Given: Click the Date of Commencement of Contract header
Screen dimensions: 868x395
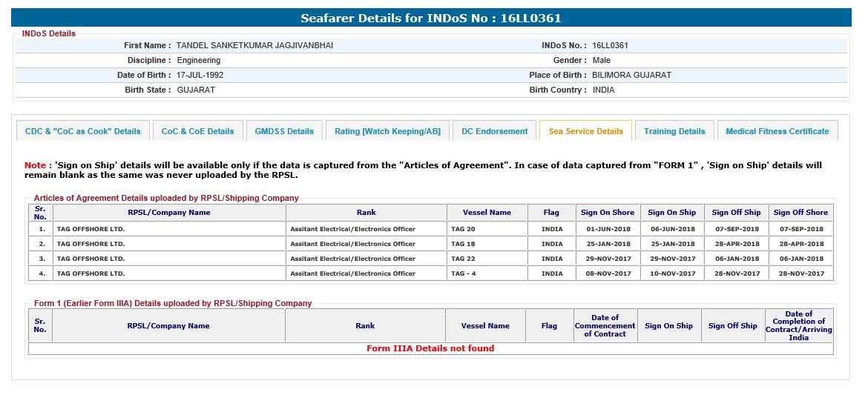Looking at the screenshot, I should click(x=605, y=325).
